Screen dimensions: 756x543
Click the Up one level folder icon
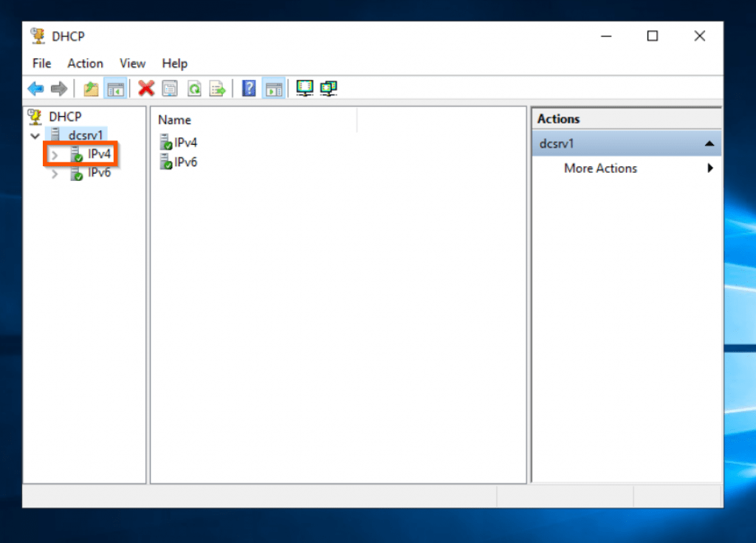(90, 88)
